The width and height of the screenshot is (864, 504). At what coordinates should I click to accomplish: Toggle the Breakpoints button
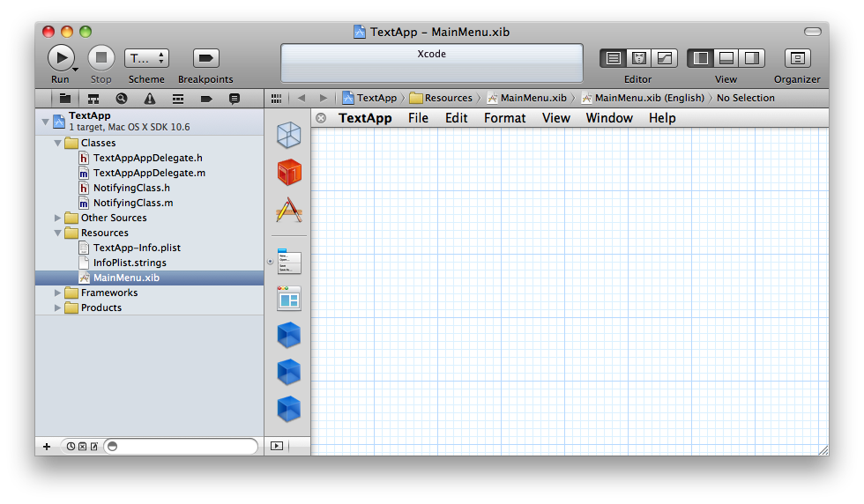coord(205,58)
